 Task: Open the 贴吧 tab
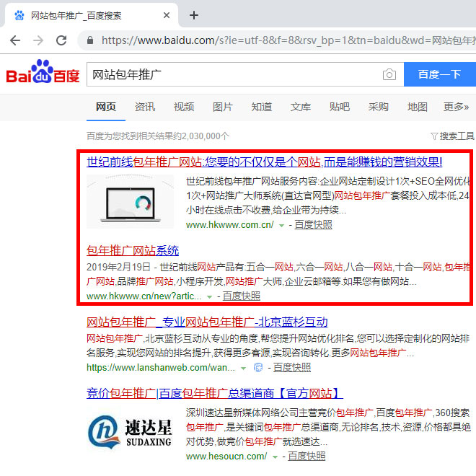coord(340,107)
